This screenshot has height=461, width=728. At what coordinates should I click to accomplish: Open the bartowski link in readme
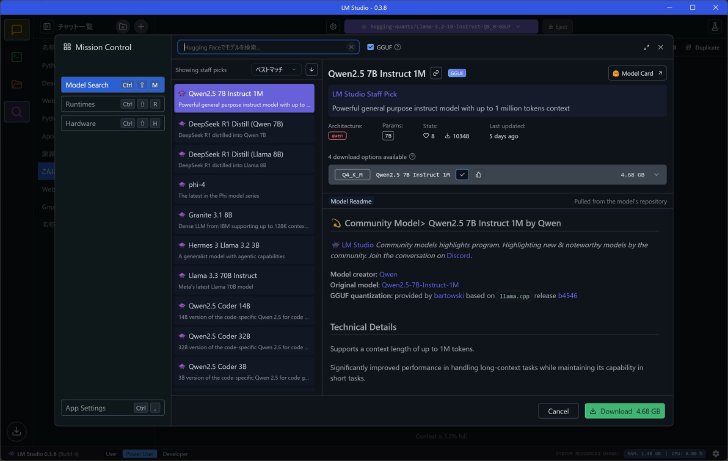pos(448,296)
